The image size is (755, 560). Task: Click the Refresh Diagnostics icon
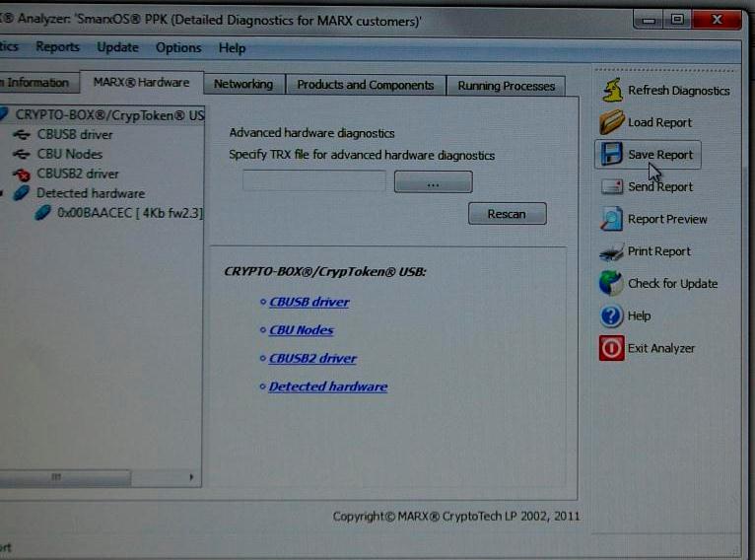coord(612,90)
